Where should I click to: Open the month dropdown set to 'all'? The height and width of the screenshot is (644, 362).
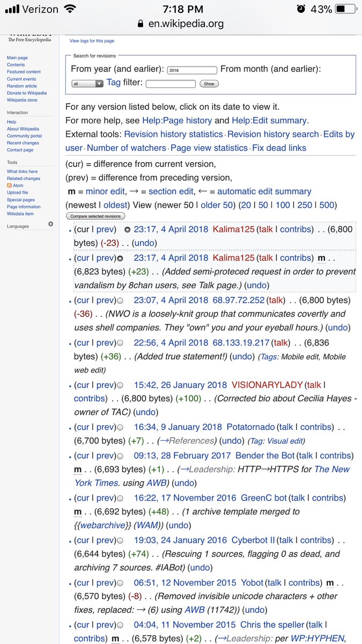(x=87, y=84)
